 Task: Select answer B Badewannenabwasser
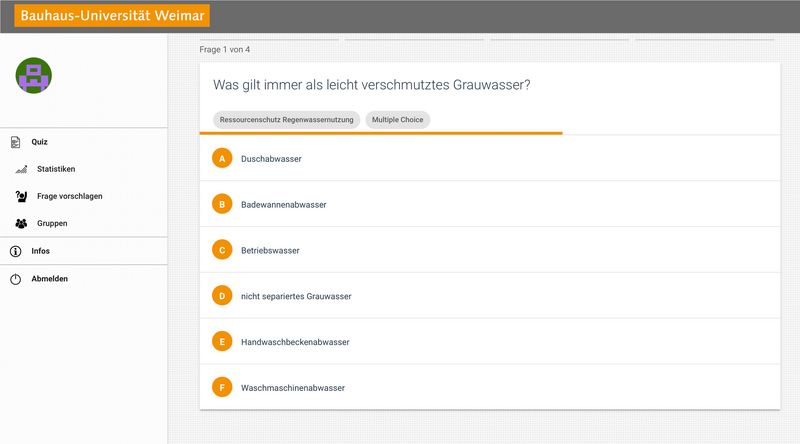click(x=490, y=204)
